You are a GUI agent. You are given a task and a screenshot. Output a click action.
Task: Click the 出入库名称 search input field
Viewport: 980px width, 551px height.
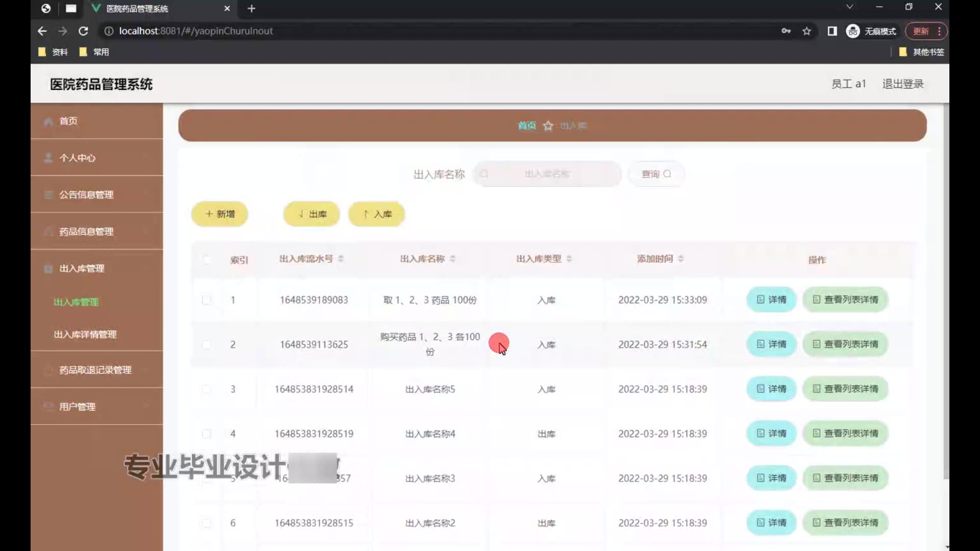547,174
